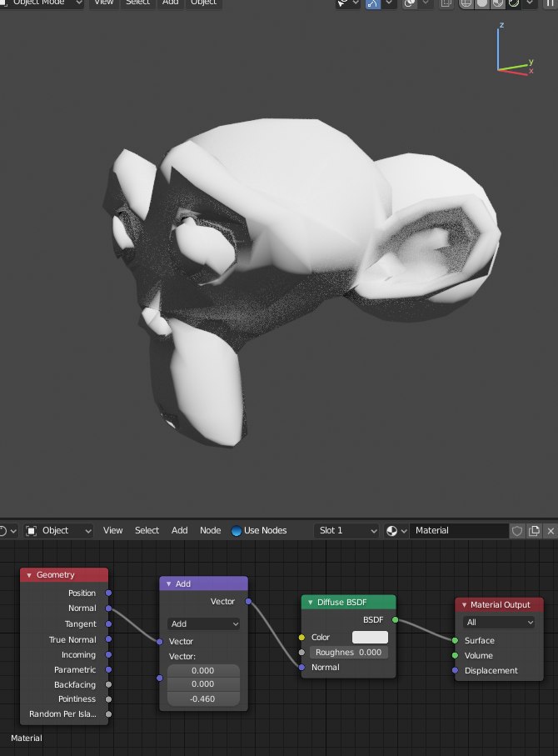Image resolution: width=558 pixels, height=756 pixels.
Task: Collapse the Diffuse BSDF node
Action: pyautogui.click(x=311, y=602)
